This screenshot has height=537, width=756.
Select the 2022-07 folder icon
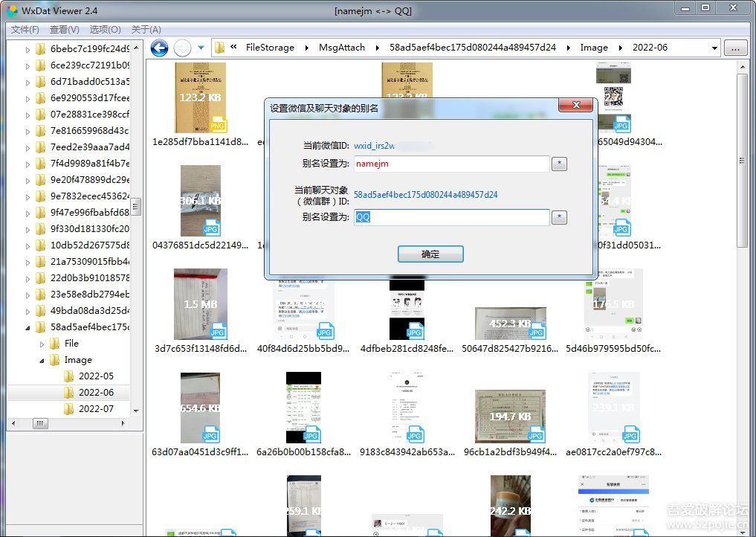point(69,409)
